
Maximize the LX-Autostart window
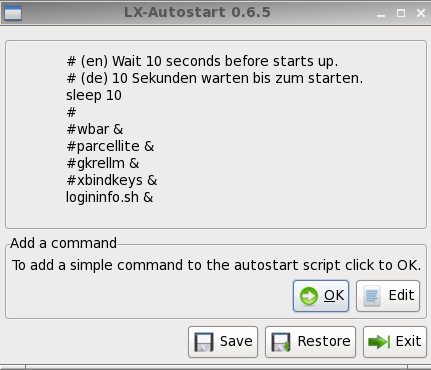pyautogui.click(x=401, y=13)
